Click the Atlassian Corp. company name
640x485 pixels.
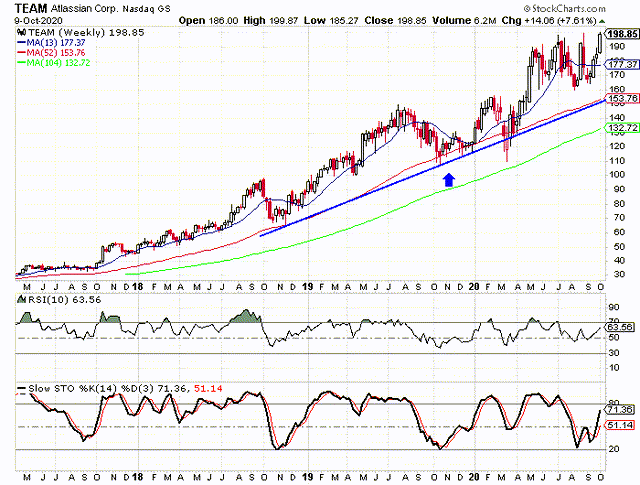[x=85, y=9]
